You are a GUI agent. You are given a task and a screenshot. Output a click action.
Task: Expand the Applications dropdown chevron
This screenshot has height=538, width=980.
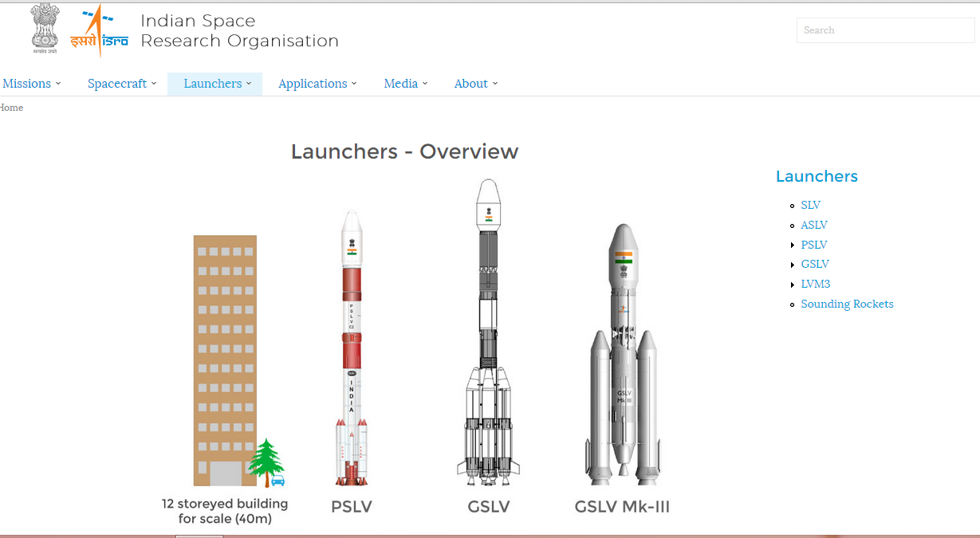pos(354,84)
